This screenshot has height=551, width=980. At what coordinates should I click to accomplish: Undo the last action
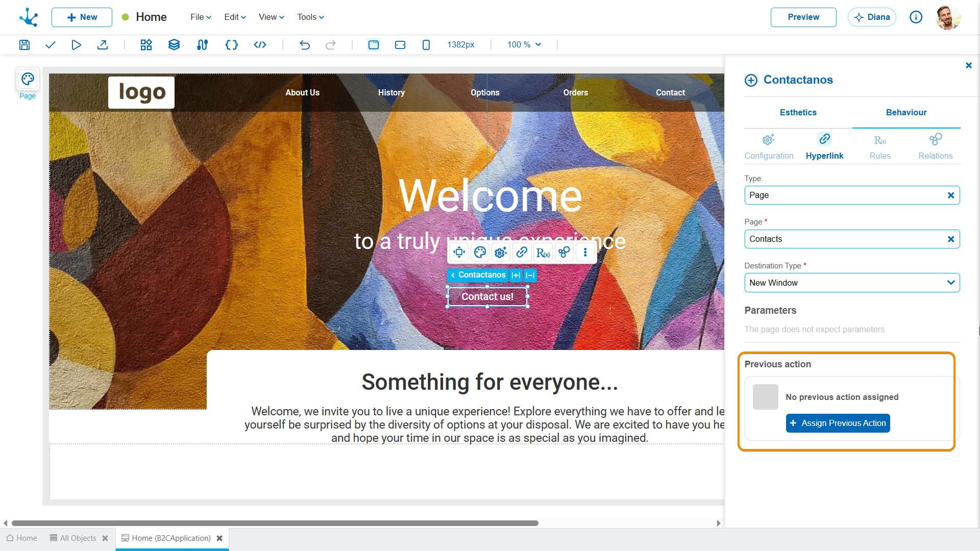(x=305, y=45)
